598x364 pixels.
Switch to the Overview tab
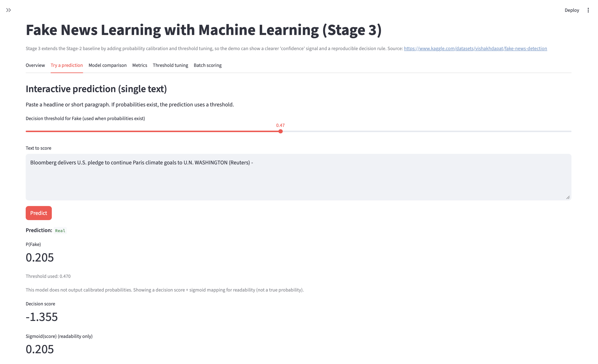click(35, 65)
